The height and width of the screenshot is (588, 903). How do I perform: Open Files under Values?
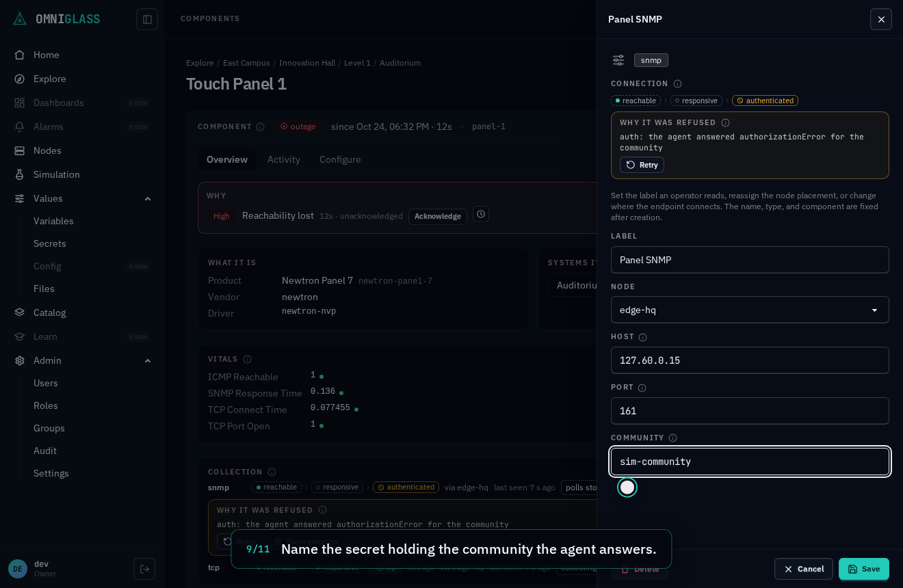(44, 289)
